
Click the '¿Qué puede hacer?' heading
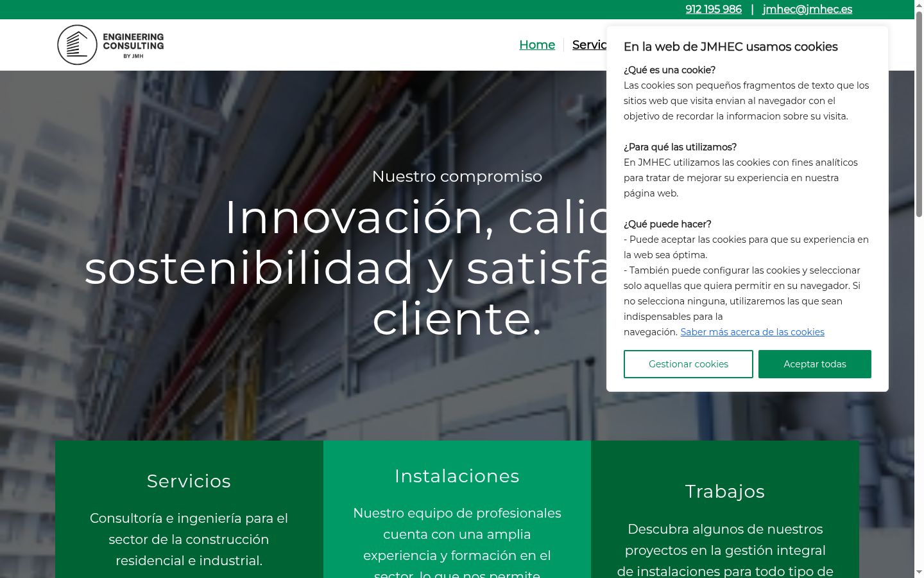coord(667,224)
